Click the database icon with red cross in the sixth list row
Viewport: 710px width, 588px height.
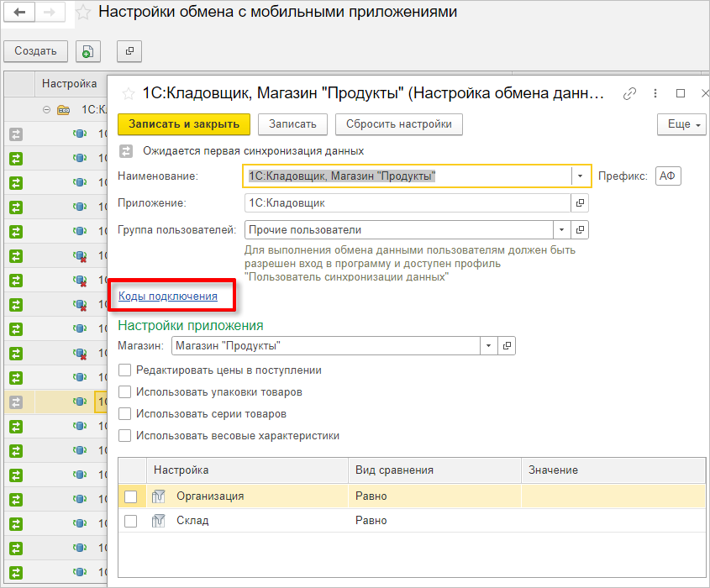80,257
